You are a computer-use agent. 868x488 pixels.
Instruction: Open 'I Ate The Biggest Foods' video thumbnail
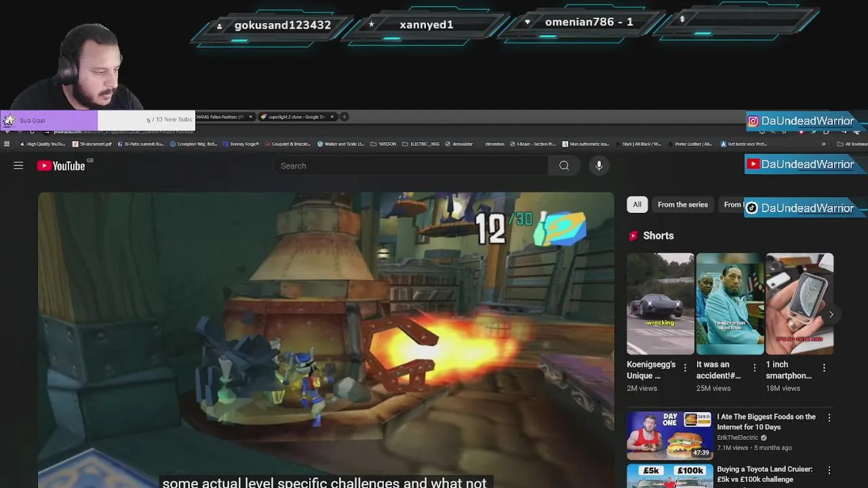[669, 436]
